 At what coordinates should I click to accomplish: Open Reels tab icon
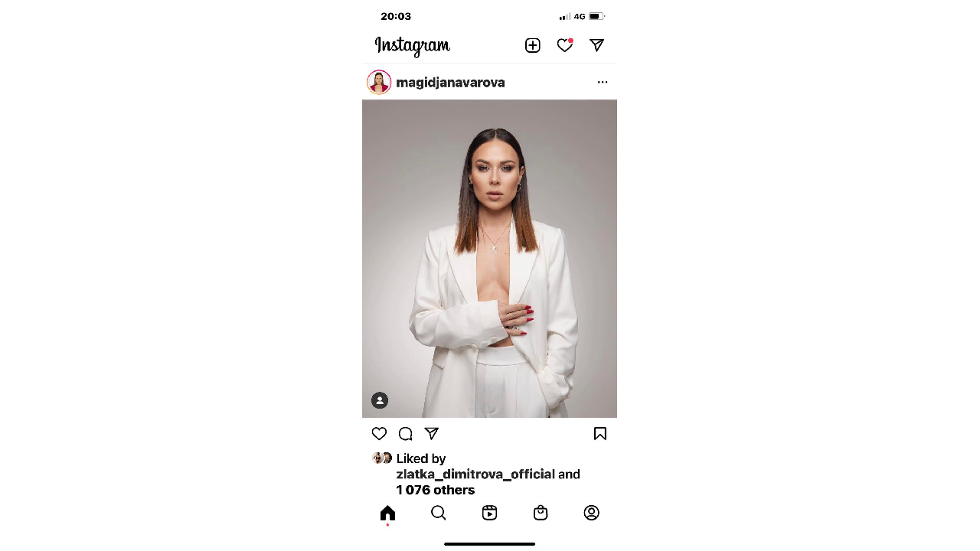click(490, 513)
